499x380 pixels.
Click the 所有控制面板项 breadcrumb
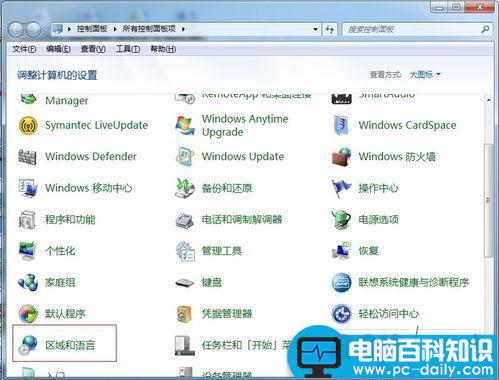pyautogui.click(x=149, y=29)
